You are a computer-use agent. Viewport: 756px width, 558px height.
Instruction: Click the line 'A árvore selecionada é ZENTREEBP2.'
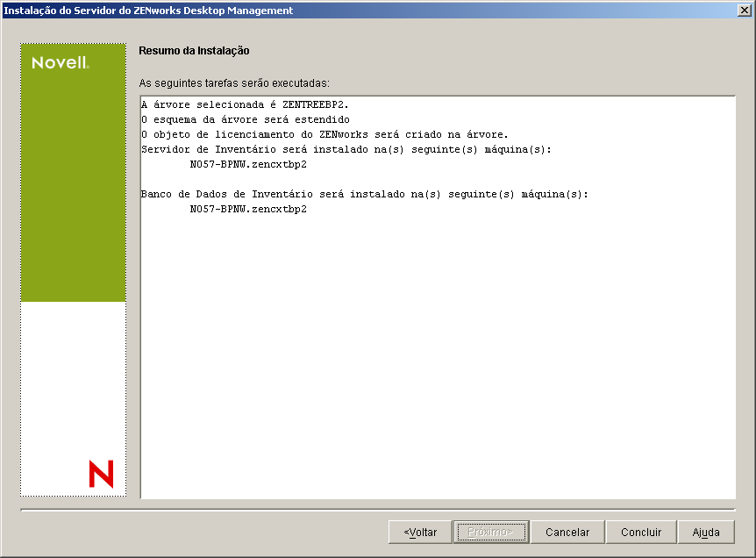pyautogui.click(x=245, y=104)
